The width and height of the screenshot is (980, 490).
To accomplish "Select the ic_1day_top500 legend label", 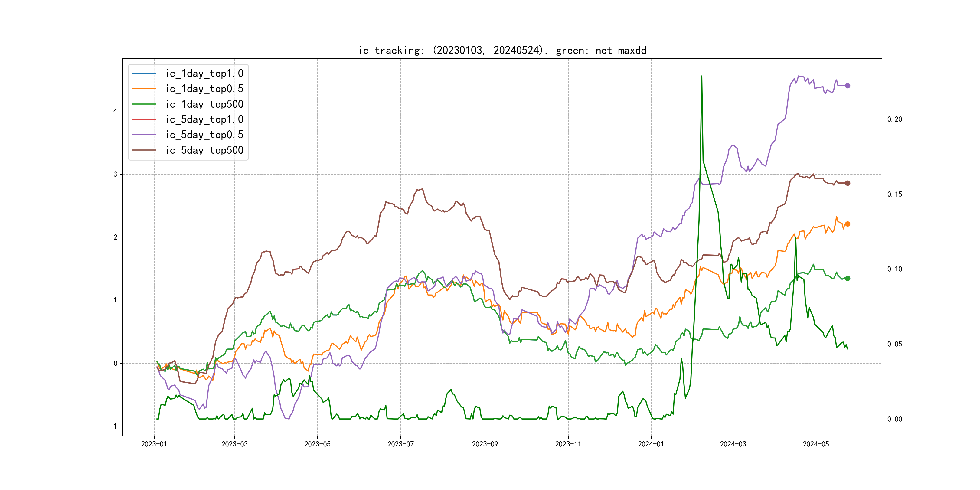I will (204, 104).
